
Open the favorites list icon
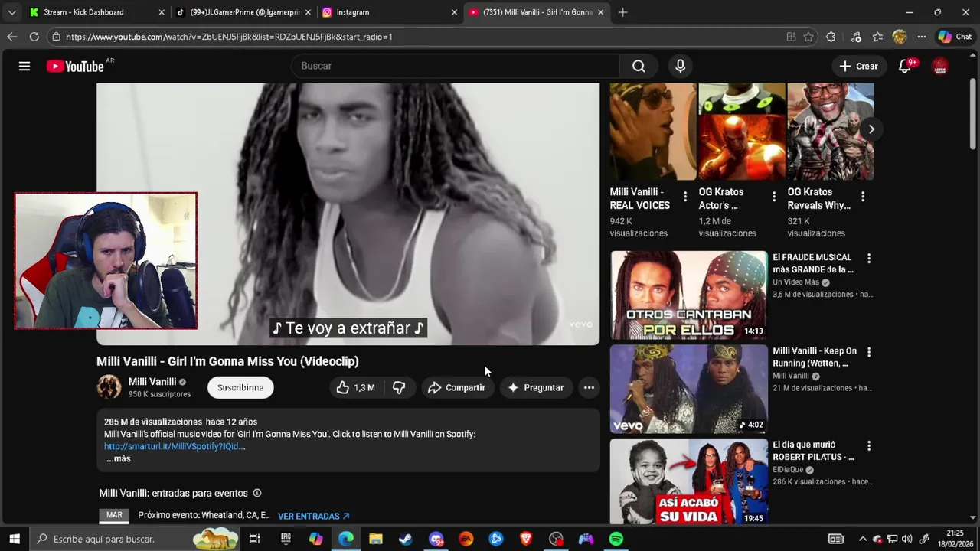(x=877, y=37)
